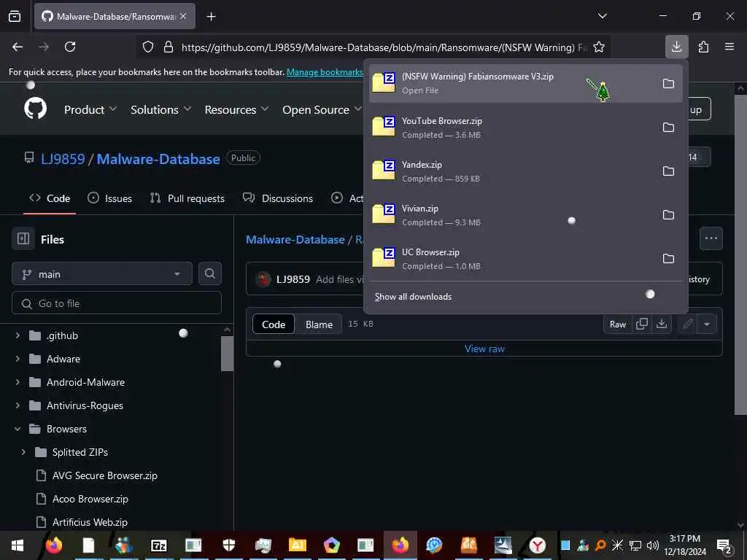Expand the Product menu on GitHub

pos(90,109)
